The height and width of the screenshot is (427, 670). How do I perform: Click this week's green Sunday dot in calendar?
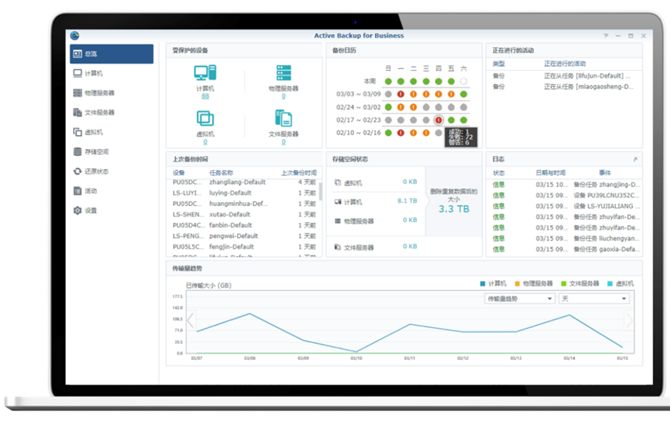coord(388,81)
